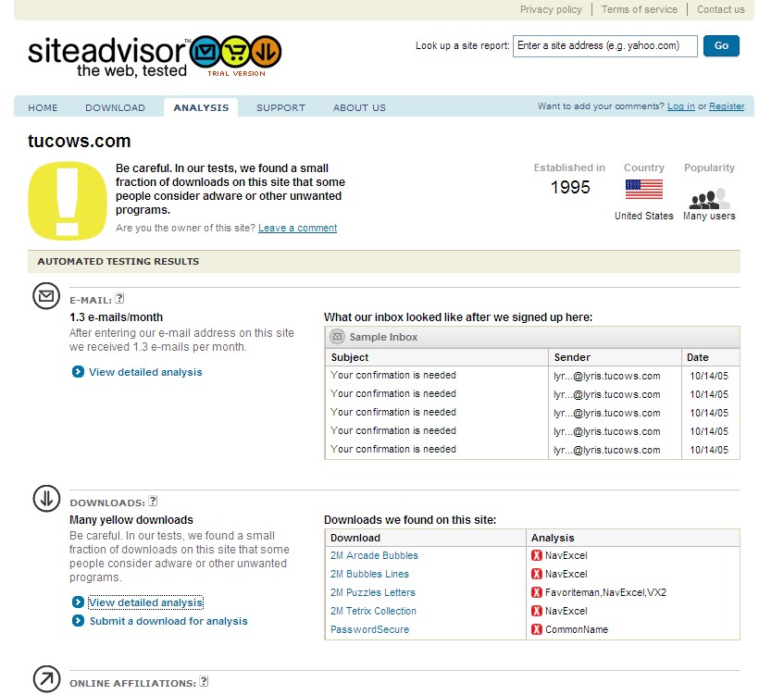Click the large yellow exclamation warning icon
Viewport: 784px width, 695px height.
pos(68,201)
